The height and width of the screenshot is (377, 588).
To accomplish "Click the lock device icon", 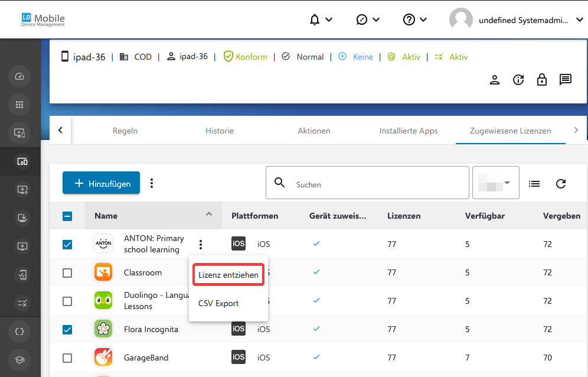I will click(x=542, y=80).
